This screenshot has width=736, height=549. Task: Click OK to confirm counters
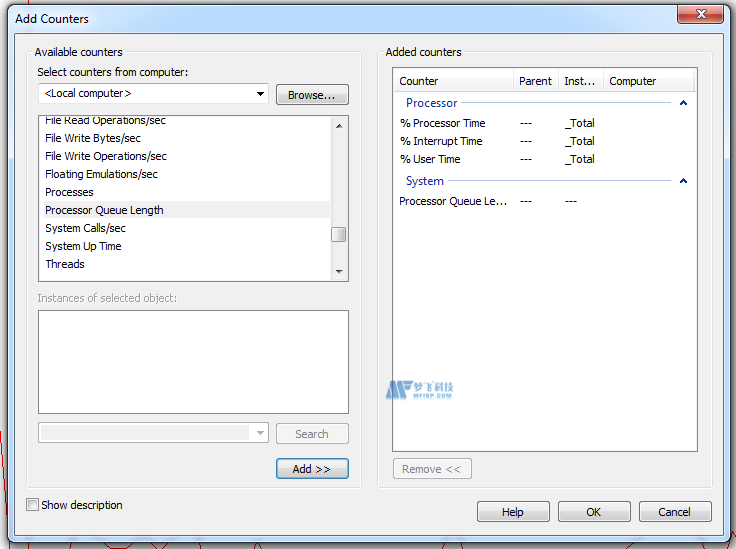593,512
